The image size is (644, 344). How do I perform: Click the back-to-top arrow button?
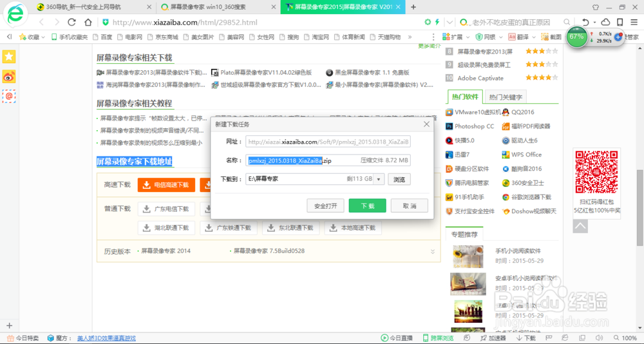pos(580,225)
